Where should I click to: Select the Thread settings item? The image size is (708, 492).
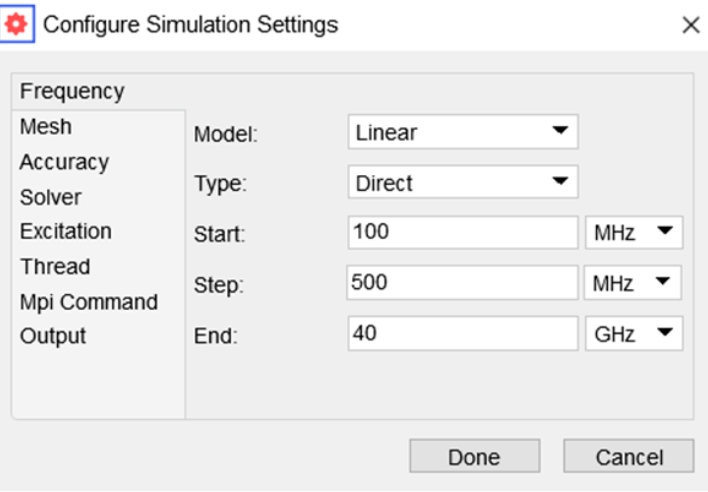[55, 267]
